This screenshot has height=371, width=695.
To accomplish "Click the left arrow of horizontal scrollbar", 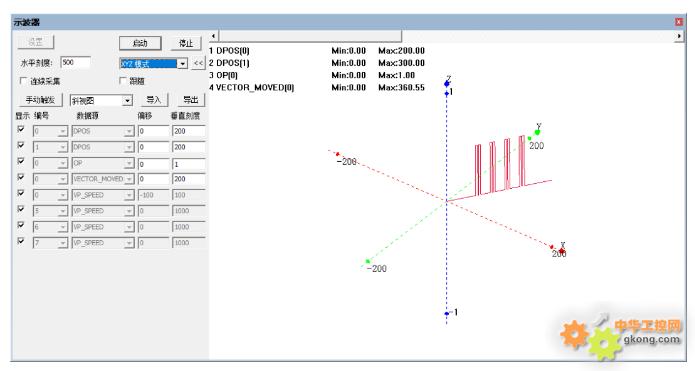I will pyautogui.click(x=214, y=36).
